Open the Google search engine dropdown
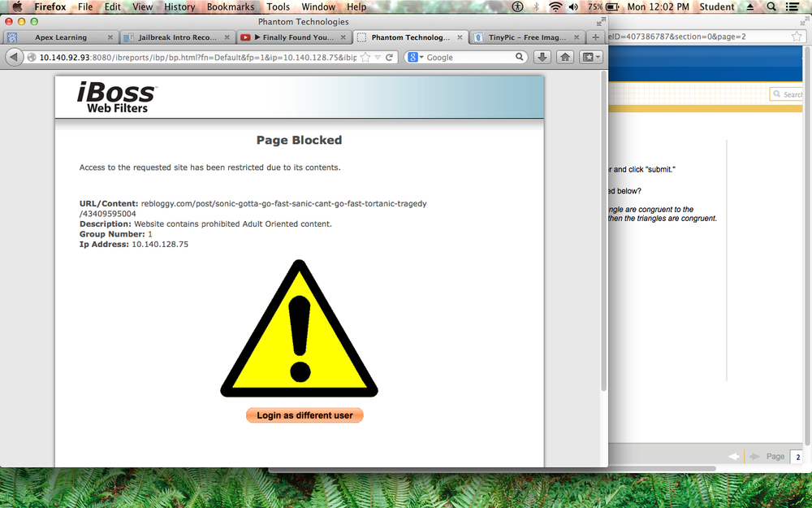Screen dimensions: 812x508 415,57
